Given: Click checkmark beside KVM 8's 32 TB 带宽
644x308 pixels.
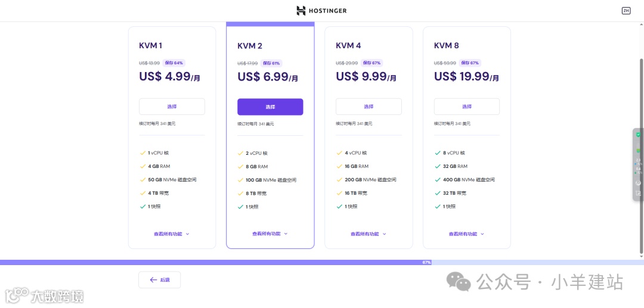Looking at the screenshot, I should (x=438, y=193).
